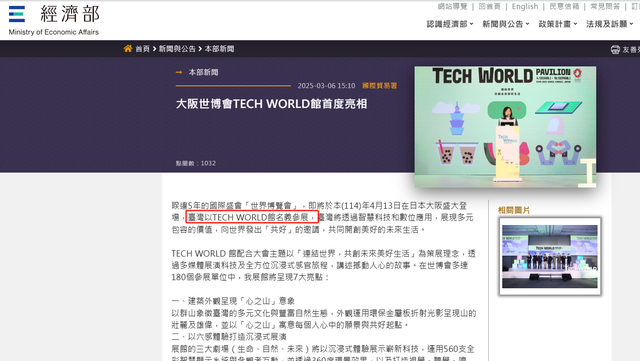Expand 政策計畫 menu
The width and height of the screenshot is (640, 361).
(x=558, y=24)
